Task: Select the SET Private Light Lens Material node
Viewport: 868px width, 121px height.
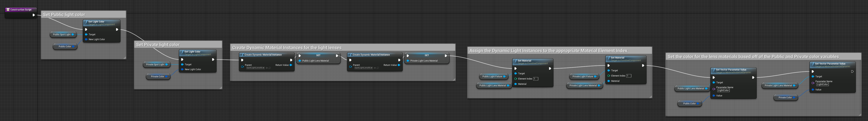Action: click(427, 58)
